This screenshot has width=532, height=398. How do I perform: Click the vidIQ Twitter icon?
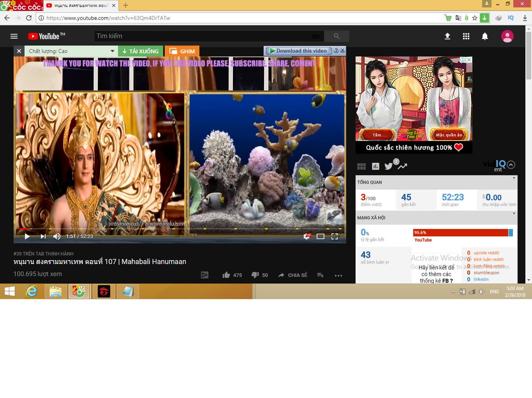coord(389,166)
